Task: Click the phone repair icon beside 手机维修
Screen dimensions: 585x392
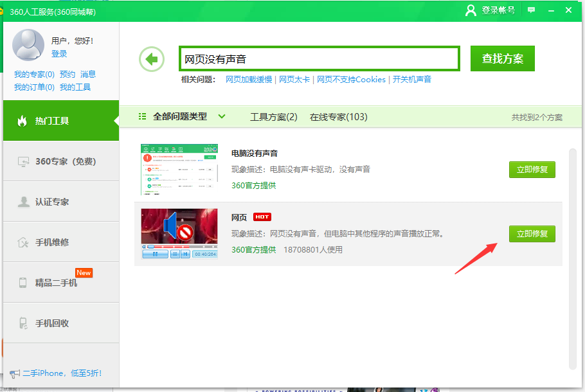Action: tap(23, 242)
